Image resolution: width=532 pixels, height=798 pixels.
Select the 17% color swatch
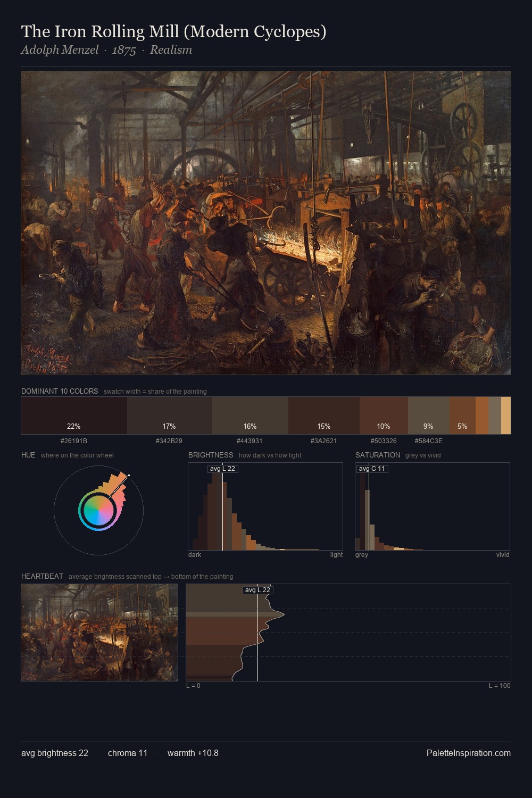tap(169, 415)
